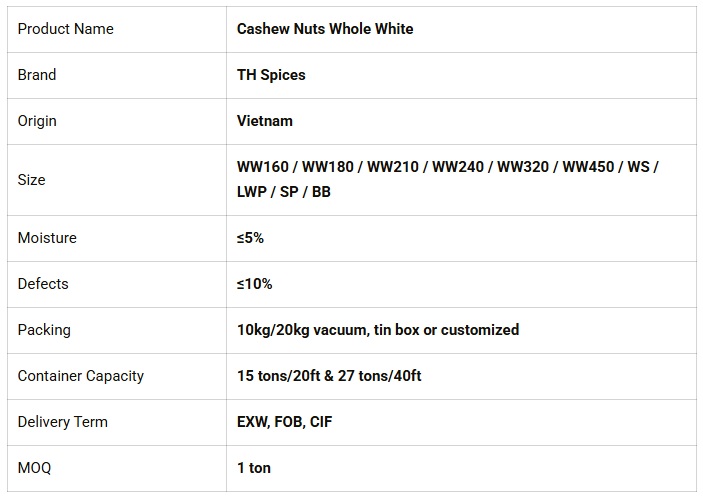Click the Container Capacity label cell
This screenshot has width=703, height=498.
coord(81,376)
